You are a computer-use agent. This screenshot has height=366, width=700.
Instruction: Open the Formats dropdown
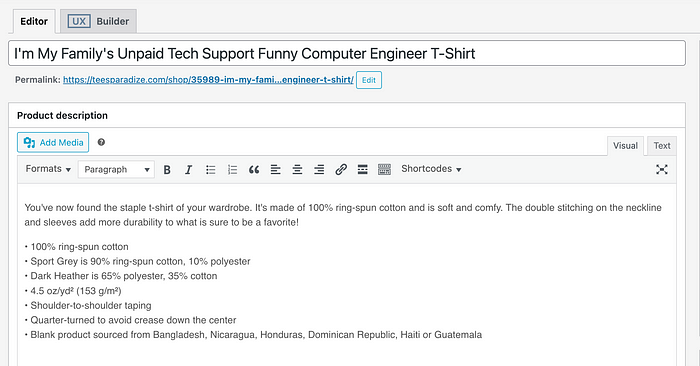pyautogui.click(x=48, y=169)
